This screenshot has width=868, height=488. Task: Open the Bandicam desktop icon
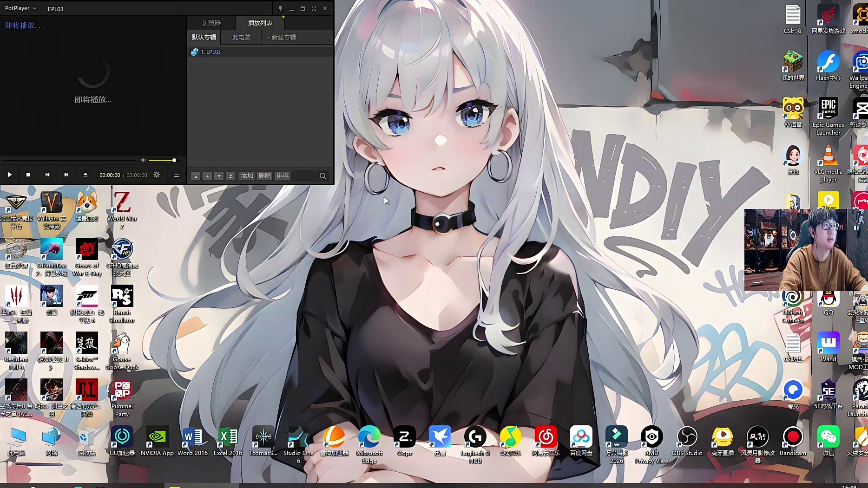click(793, 441)
